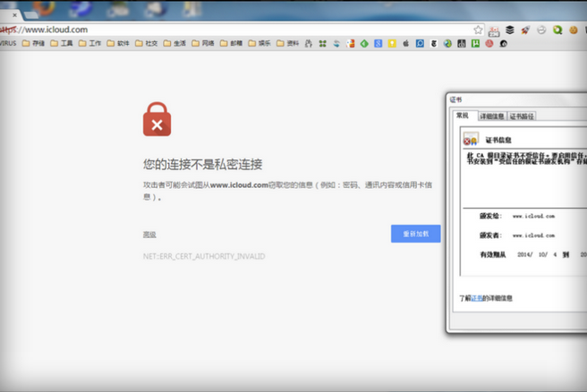Screen dimensions: 587x392
Task: Click the 2014/10/4 validity start date
Action: click(537, 254)
